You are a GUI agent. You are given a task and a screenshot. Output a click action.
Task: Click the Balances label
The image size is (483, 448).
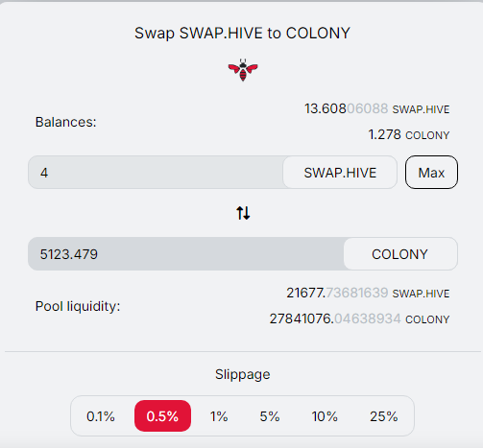(66, 122)
